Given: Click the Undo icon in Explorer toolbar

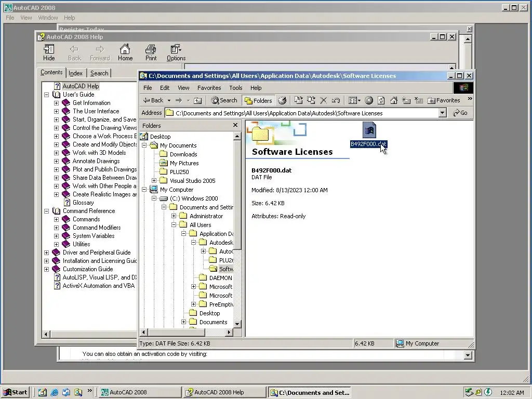Looking at the screenshot, I should pos(336,100).
